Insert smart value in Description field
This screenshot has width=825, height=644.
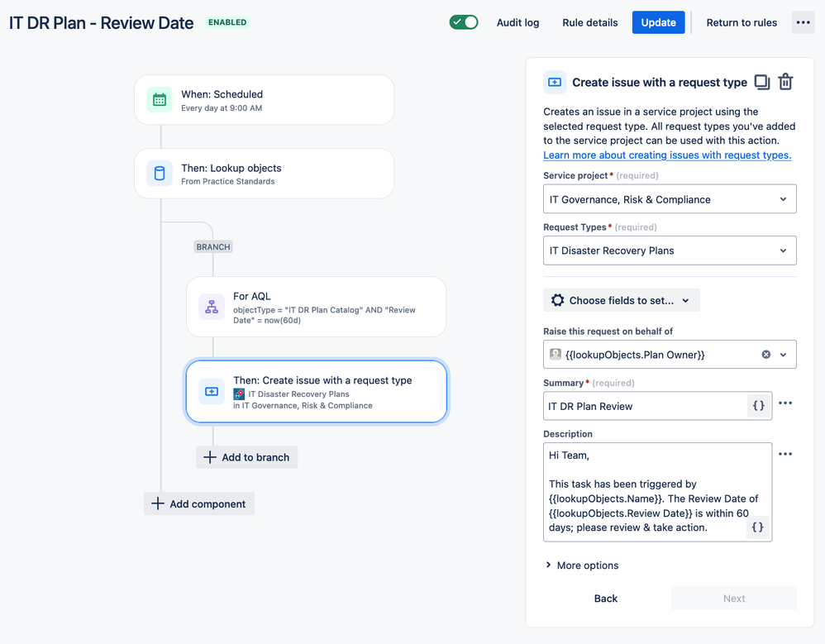tap(758, 527)
